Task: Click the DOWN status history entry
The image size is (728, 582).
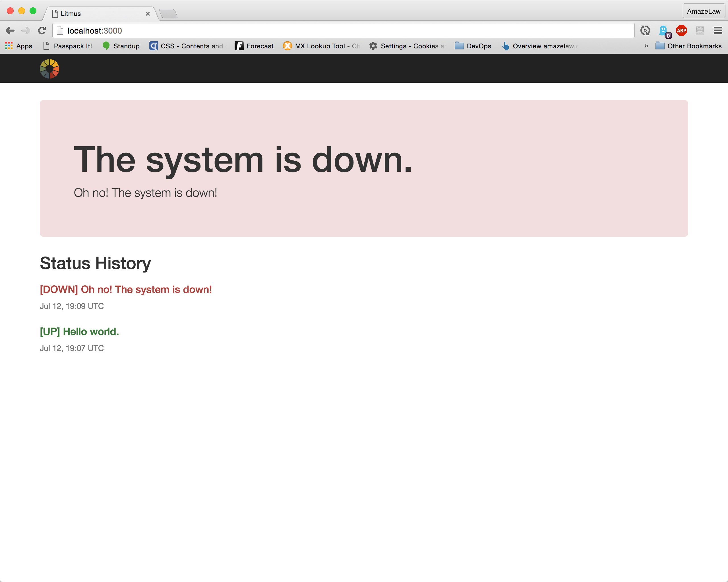Action: pos(126,290)
